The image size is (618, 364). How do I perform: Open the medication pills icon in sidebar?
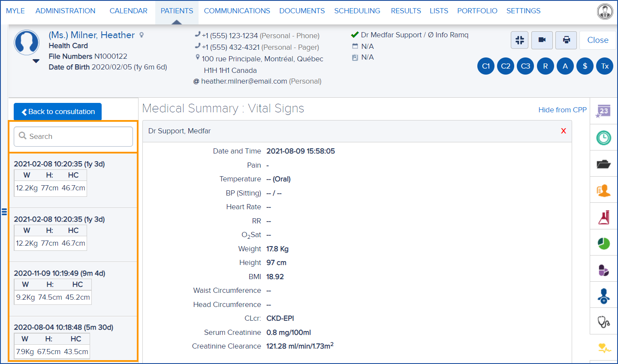(x=603, y=270)
